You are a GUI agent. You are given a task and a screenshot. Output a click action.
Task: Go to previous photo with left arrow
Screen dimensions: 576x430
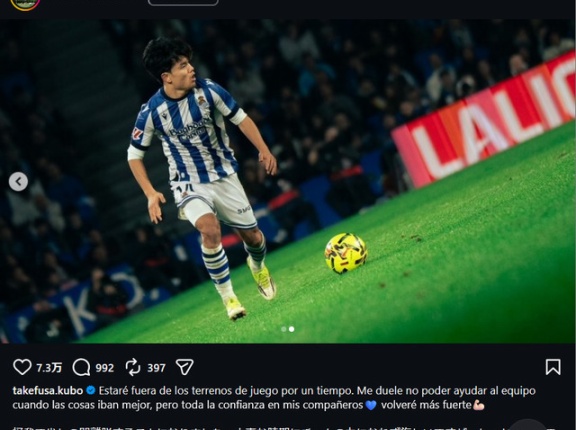pos(18,181)
